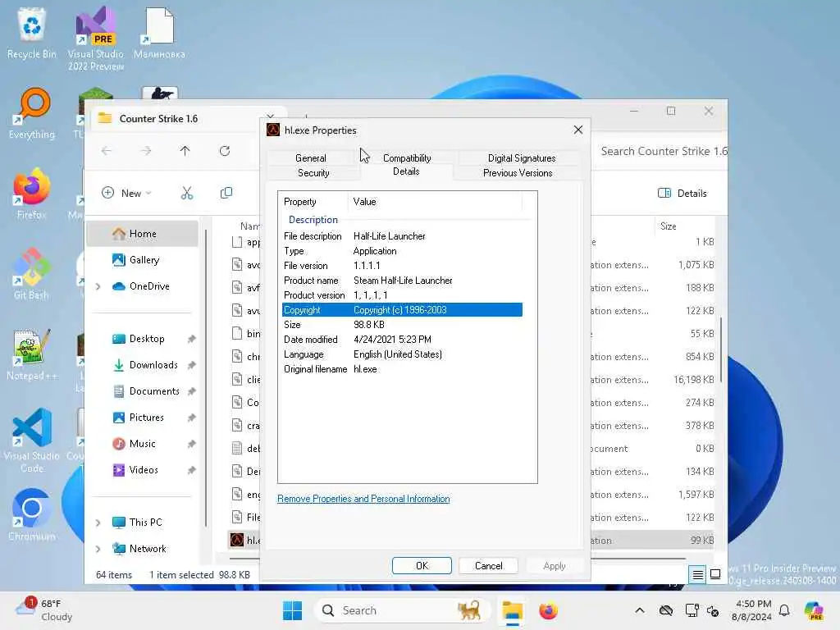Launch Firefox from the desktop
The image size is (840, 630).
(x=32, y=194)
